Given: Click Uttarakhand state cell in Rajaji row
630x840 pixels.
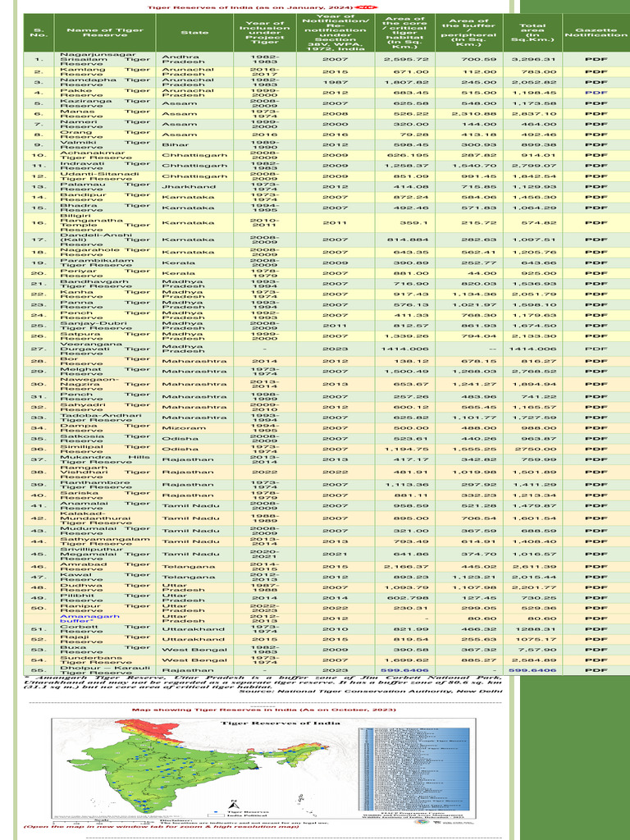Looking at the screenshot, I should point(193,640).
